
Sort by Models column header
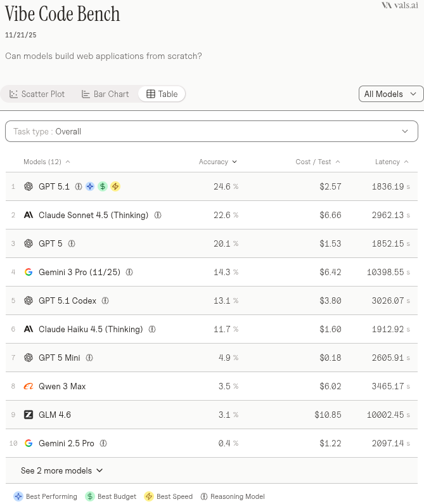47,162
